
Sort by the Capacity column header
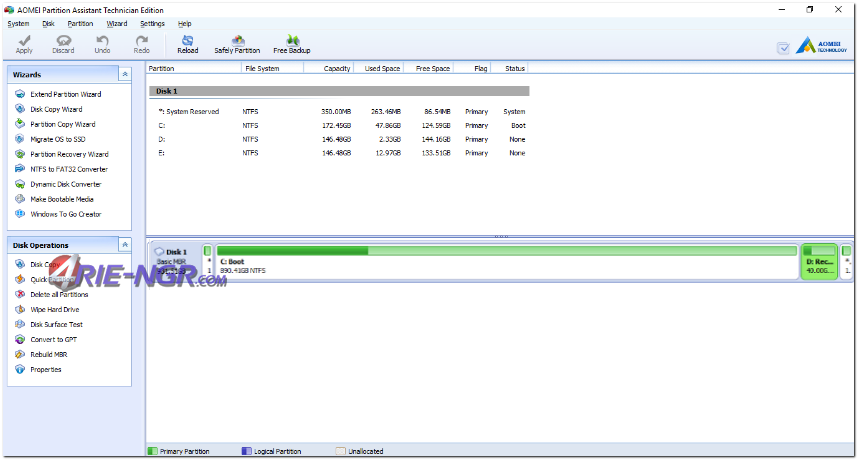[x=329, y=68]
